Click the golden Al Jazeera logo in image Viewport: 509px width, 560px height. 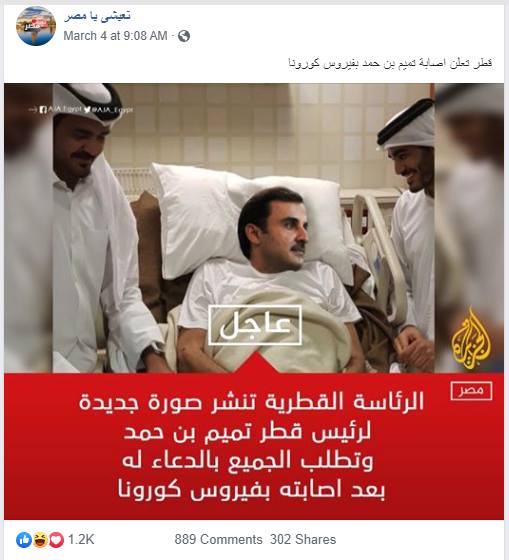[471, 339]
